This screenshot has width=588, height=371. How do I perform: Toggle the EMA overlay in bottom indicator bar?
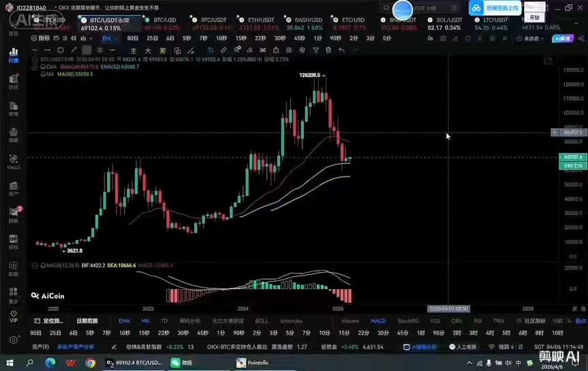point(124,321)
